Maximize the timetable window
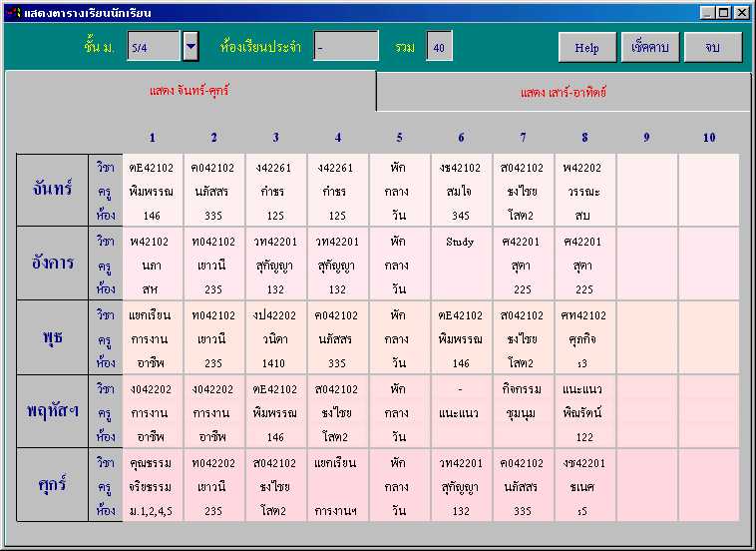This screenshot has height=551, width=756. (x=723, y=13)
